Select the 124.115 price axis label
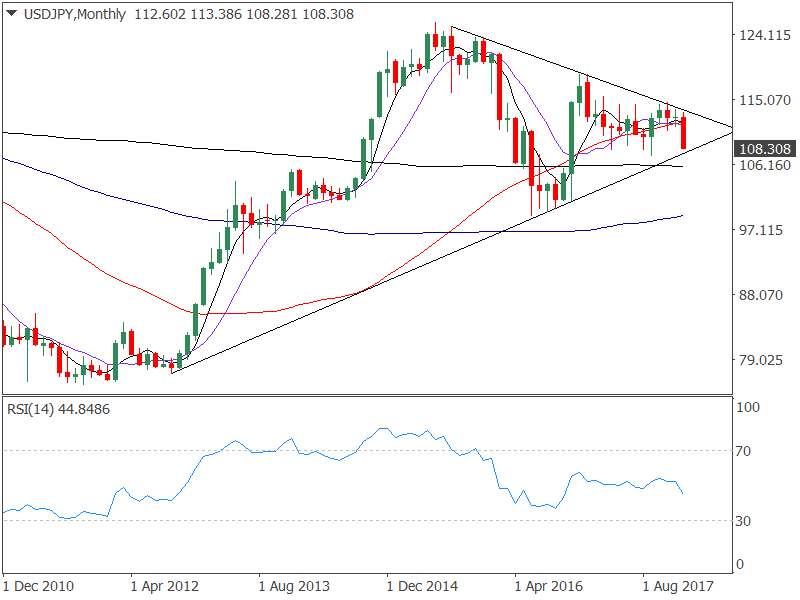Viewport: 800px width, 600px height. point(765,35)
